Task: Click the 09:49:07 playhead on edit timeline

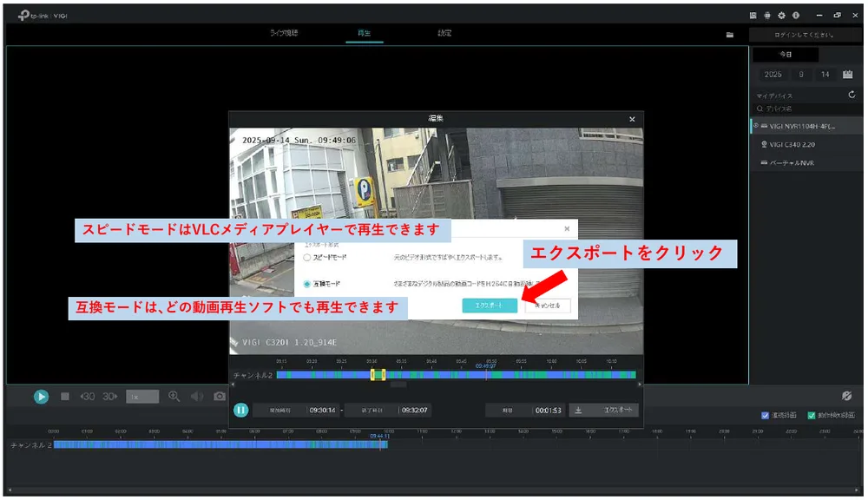Action: point(486,366)
